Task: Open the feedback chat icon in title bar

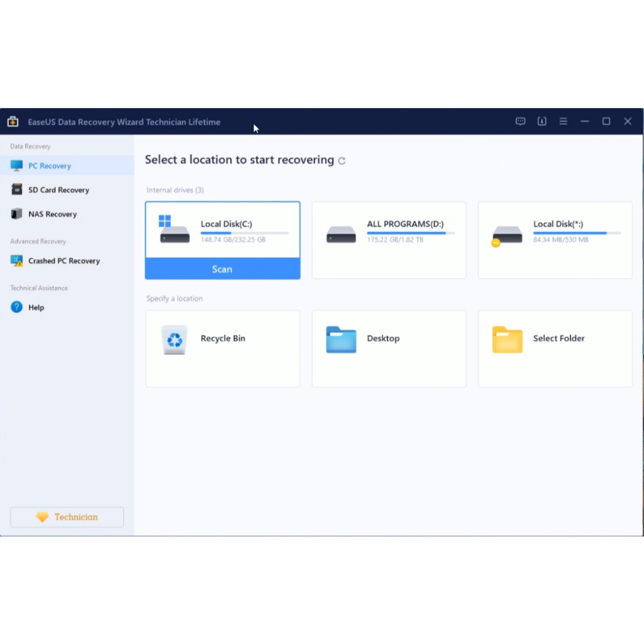Action: tap(520, 121)
